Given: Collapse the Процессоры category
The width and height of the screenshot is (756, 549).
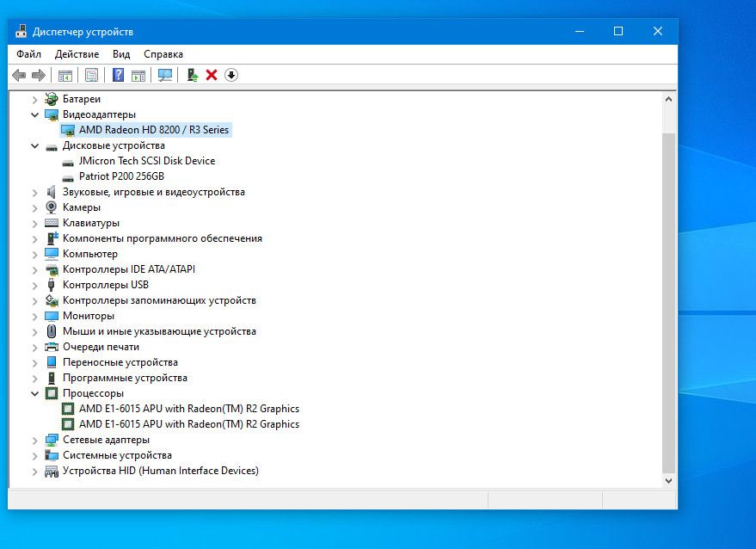Looking at the screenshot, I should click(x=34, y=393).
